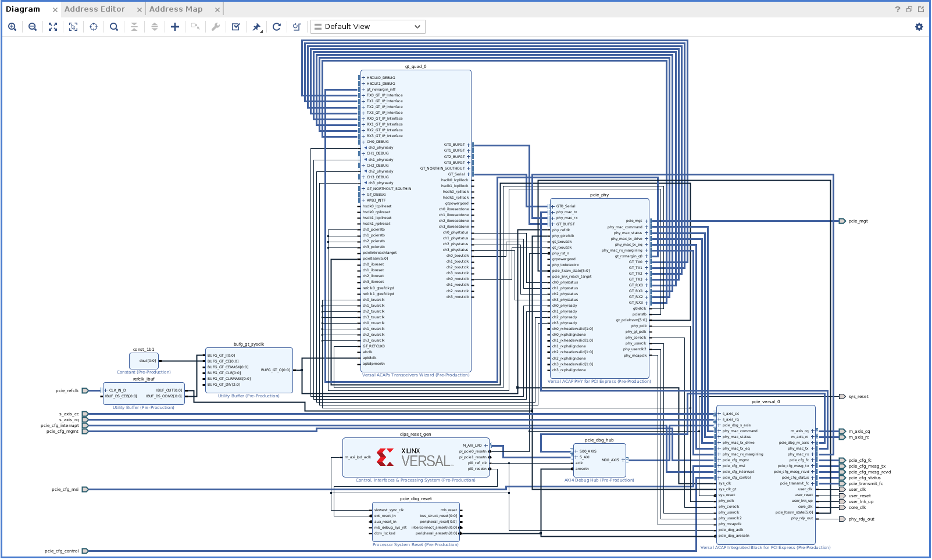Regenerate the layout with the circular arrow icon
The height and width of the screenshot is (560, 932).
point(277,27)
